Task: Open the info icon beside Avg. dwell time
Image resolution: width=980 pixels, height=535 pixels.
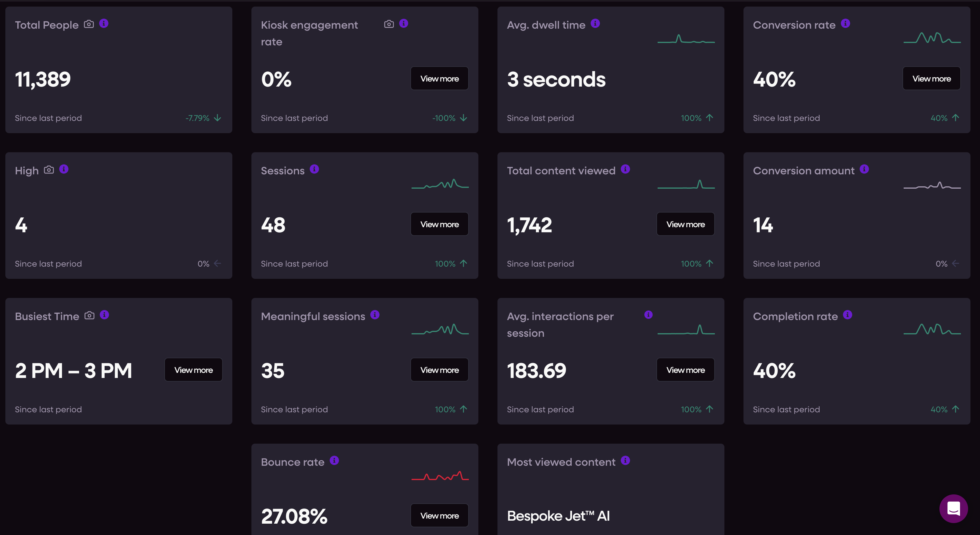Action: pos(595,24)
